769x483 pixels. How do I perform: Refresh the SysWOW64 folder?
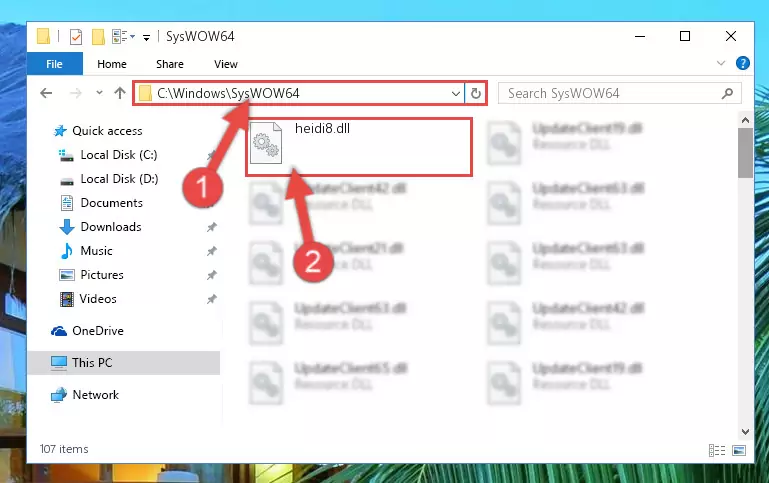476,93
